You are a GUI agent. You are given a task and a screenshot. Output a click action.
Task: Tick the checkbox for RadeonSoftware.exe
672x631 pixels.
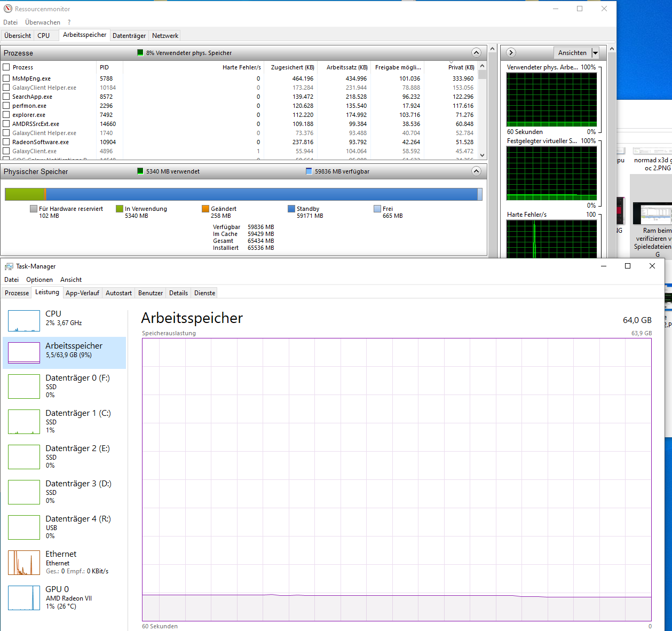[x=6, y=142]
